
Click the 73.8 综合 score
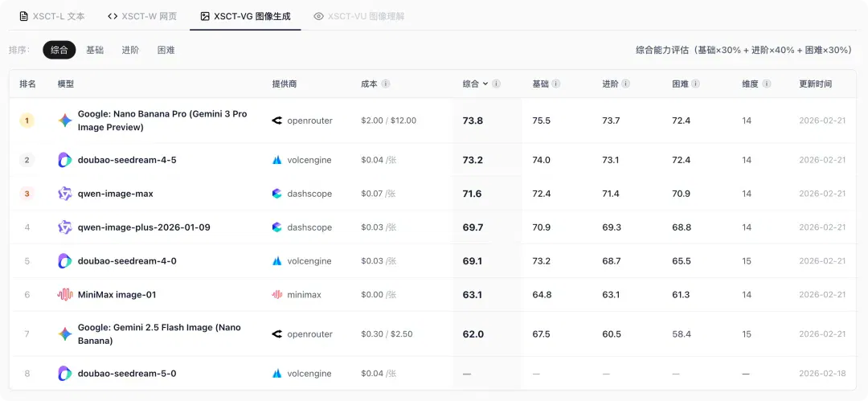click(473, 121)
